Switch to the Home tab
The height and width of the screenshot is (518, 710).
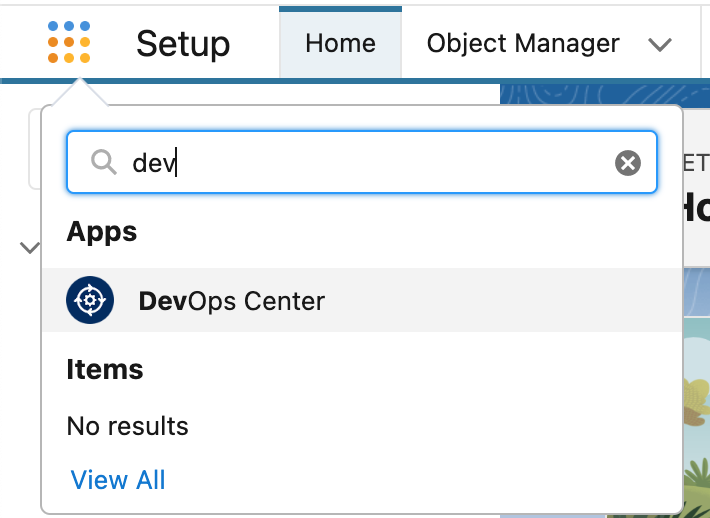[x=340, y=43]
